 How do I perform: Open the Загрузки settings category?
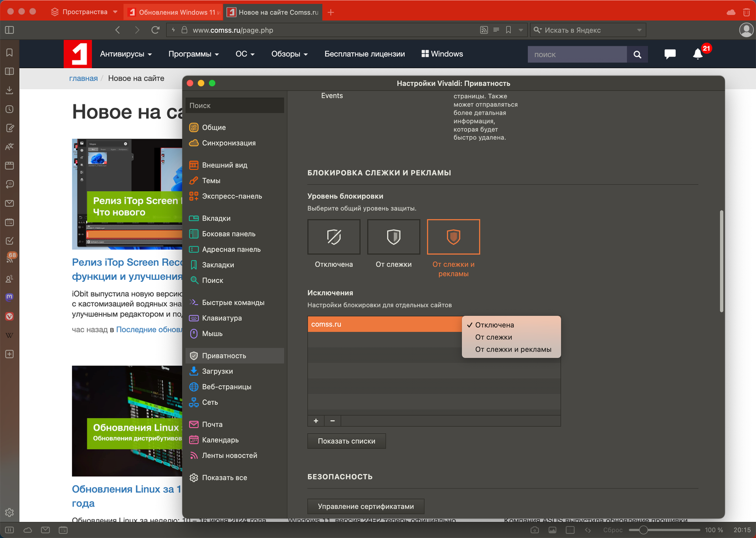pyautogui.click(x=235, y=371)
